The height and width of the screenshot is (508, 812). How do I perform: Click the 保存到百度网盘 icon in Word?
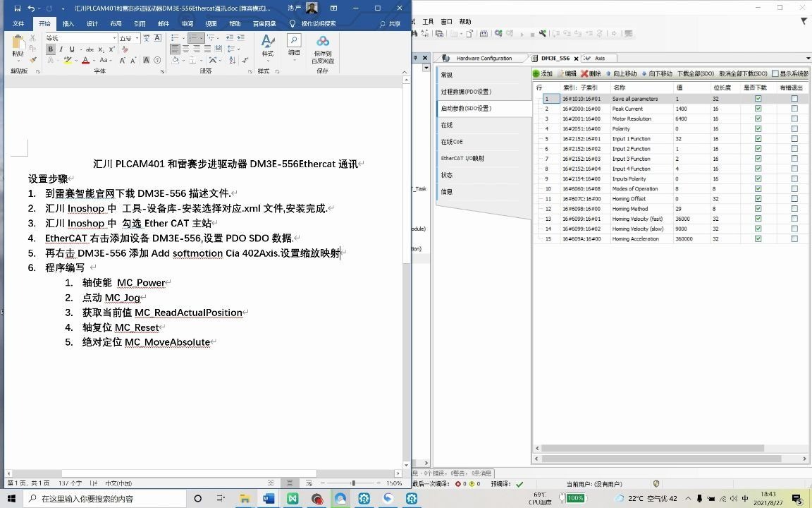click(x=322, y=48)
